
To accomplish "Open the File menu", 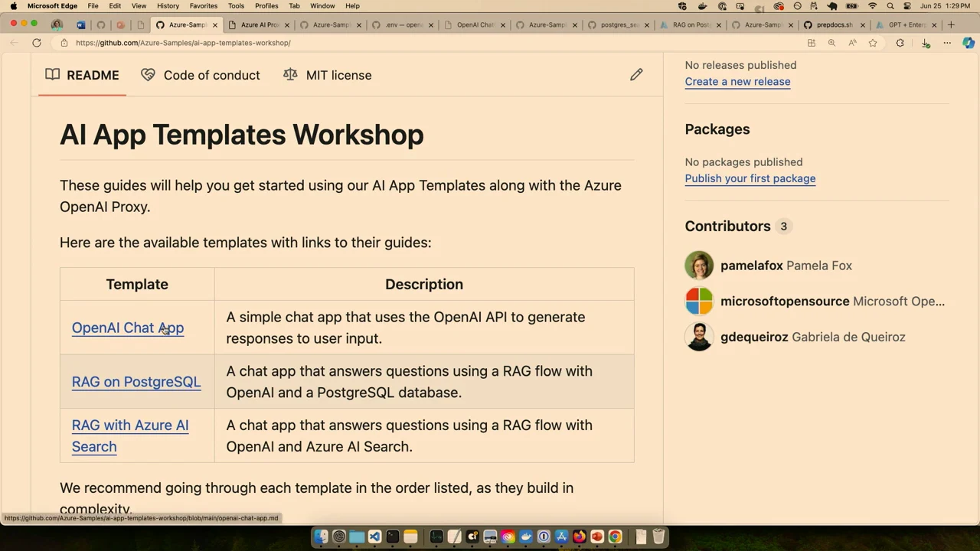I will 93,6.
